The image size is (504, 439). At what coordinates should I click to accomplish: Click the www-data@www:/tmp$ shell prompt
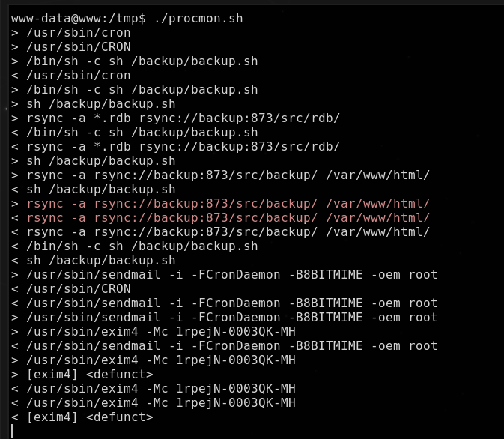tap(79, 19)
